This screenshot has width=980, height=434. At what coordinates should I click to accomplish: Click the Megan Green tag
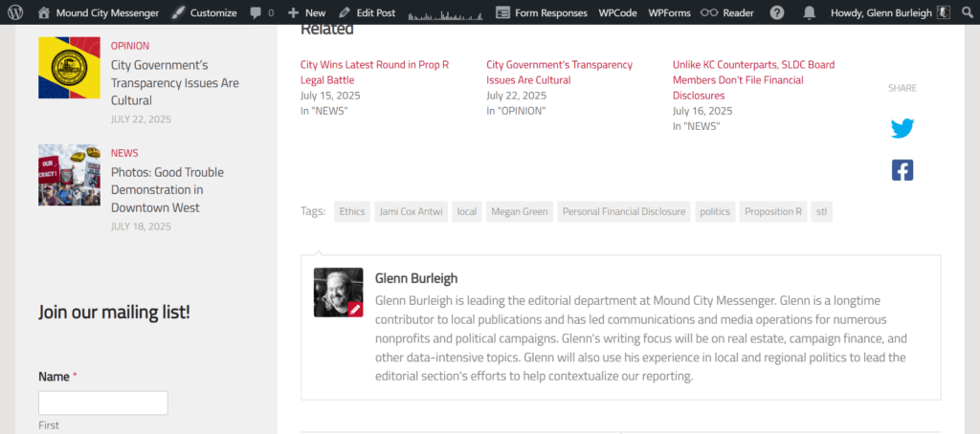pos(520,211)
